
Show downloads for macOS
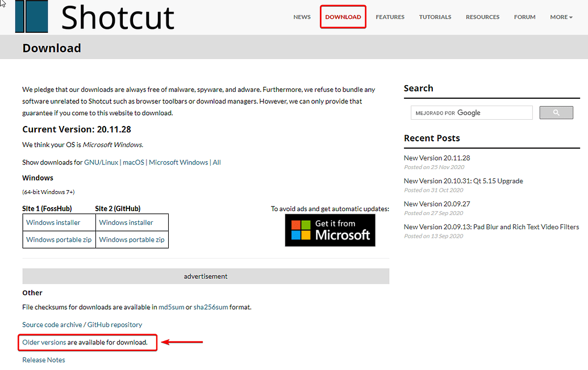click(x=134, y=162)
